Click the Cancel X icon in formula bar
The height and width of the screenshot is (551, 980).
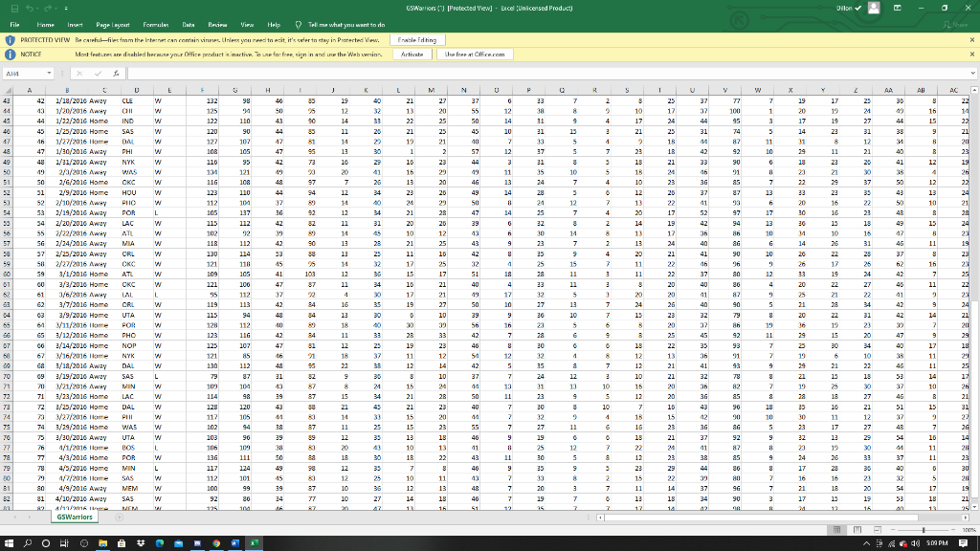(79, 74)
